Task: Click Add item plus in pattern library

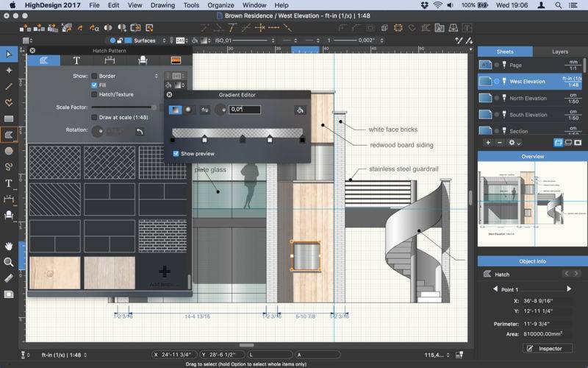Action: [x=164, y=273]
